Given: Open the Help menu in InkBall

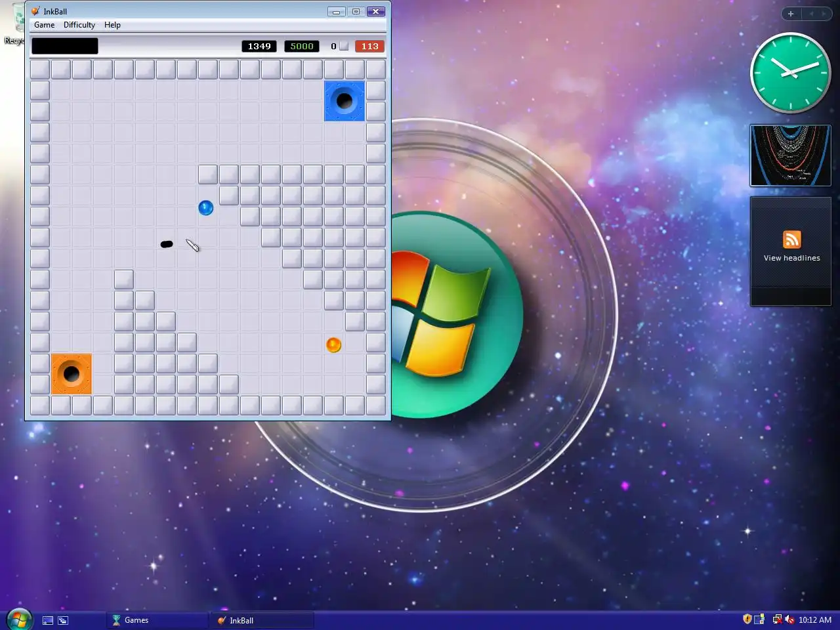Looking at the screenshot, I should 112,25.
